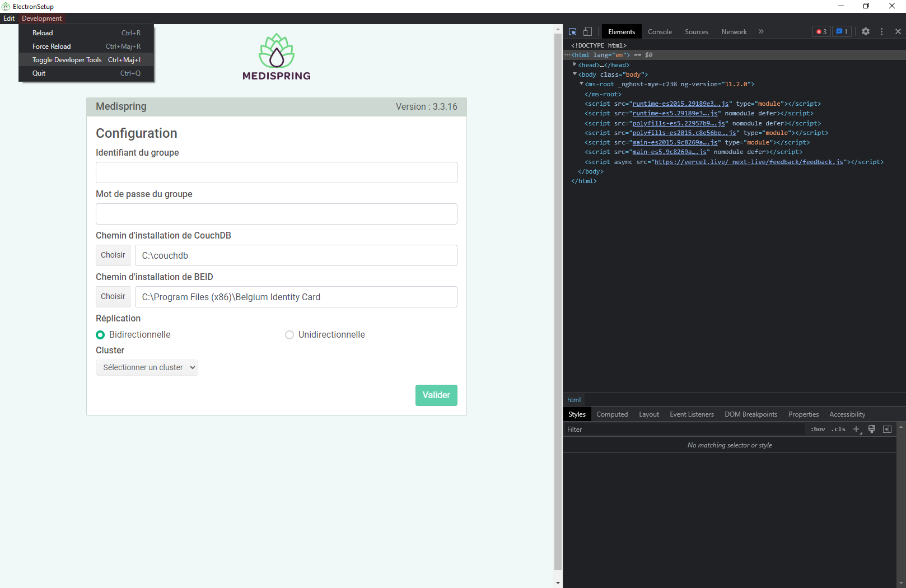Activate the inspect element picker icon

click(x=572, y=31)
